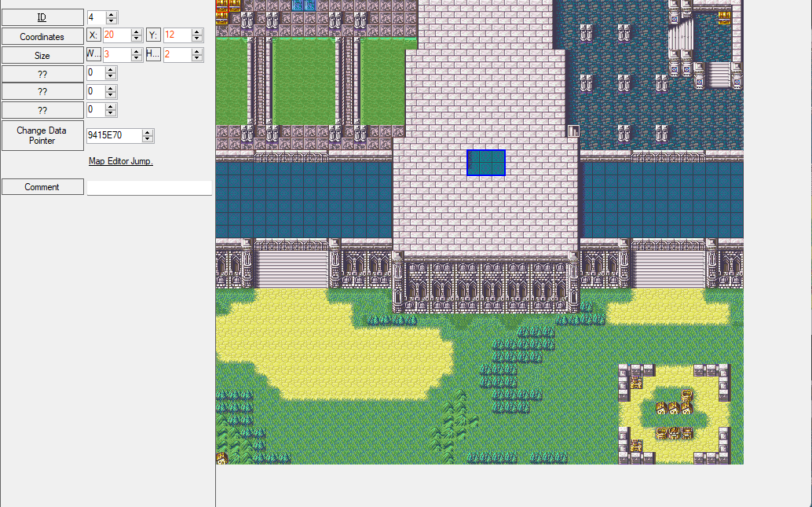The width and height of the screenshot is (812, 507).
Task: Increase the X coordinate with up arrow
Action: (136, 31)
